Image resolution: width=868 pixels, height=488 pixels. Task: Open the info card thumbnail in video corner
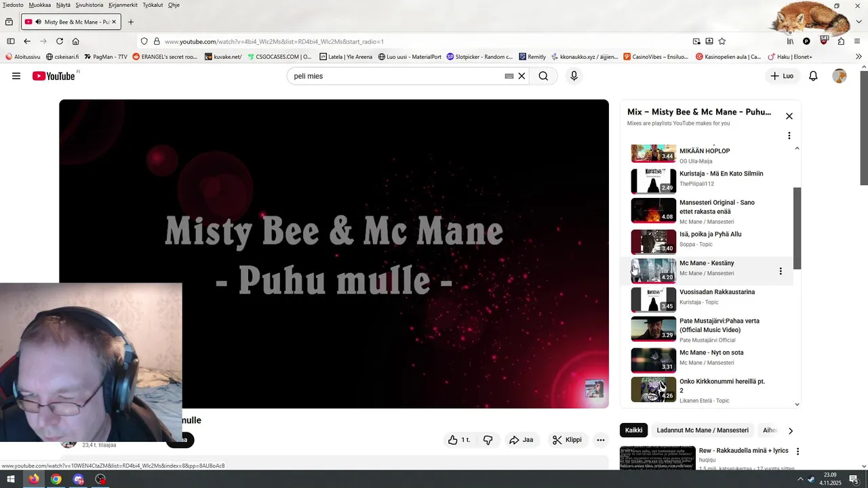point(595,388)
